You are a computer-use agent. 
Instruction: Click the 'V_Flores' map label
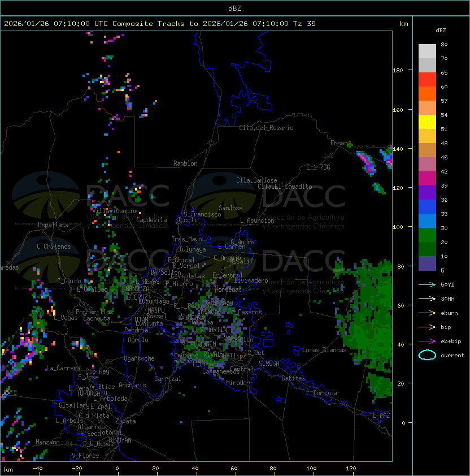(x=85, y=456)
